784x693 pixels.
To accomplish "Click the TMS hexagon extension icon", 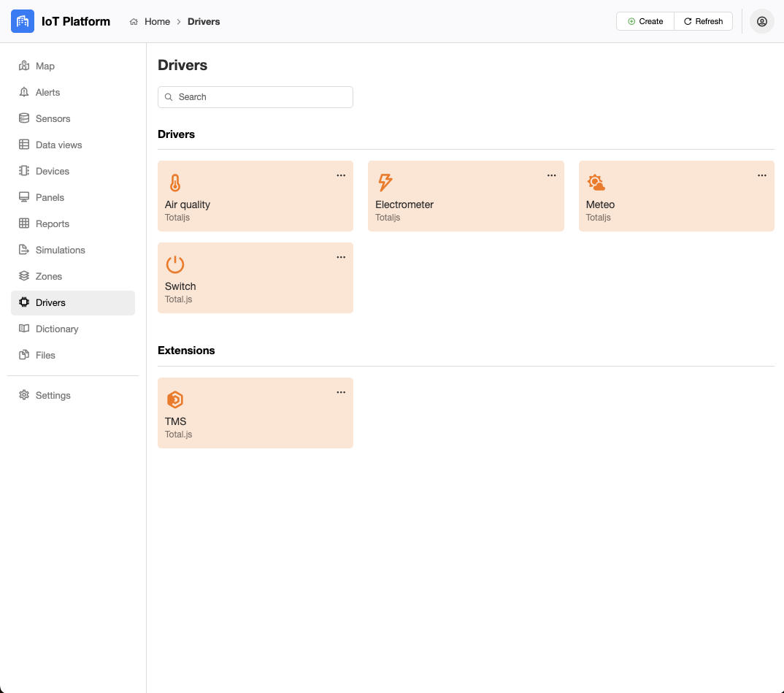I will pos(174,399).
